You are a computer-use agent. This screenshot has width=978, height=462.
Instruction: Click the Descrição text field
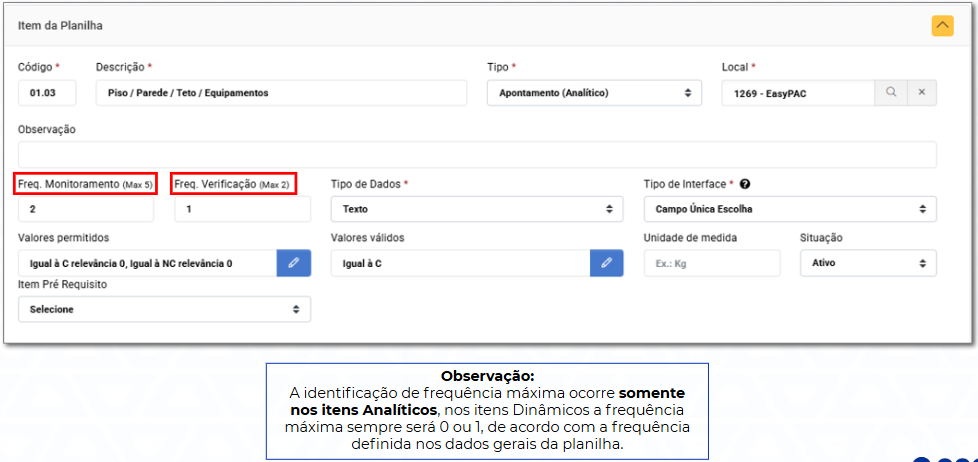tap(281, 93)
